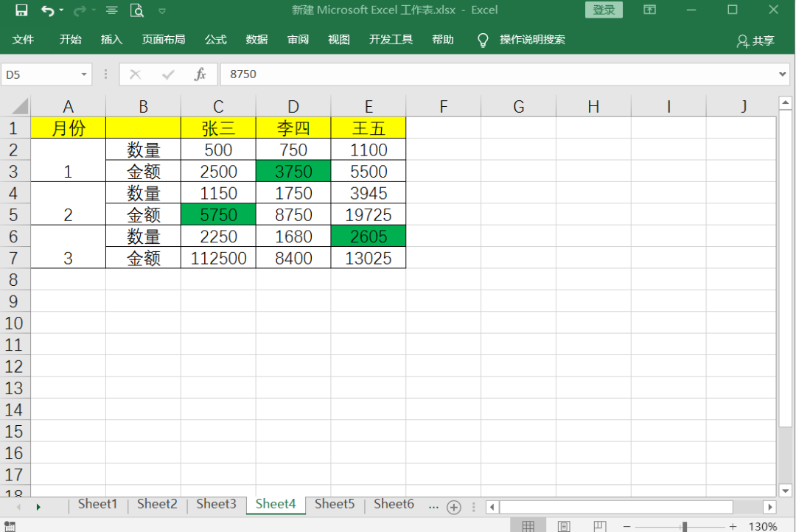Click the Print Preview icon

136,10
